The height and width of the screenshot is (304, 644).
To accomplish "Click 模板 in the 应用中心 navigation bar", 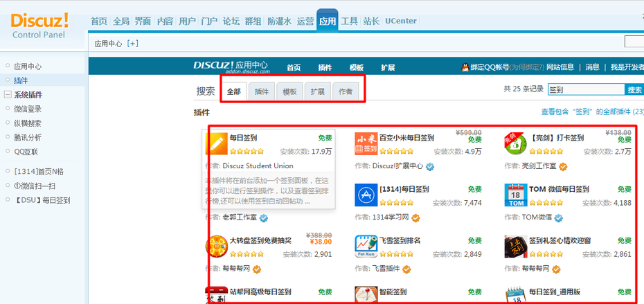I will tap(357, 68).
